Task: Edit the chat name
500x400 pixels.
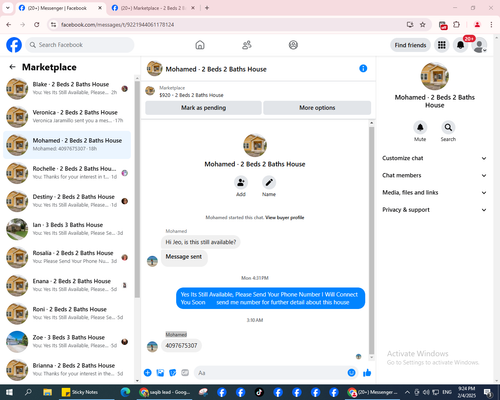Action: 269,183
